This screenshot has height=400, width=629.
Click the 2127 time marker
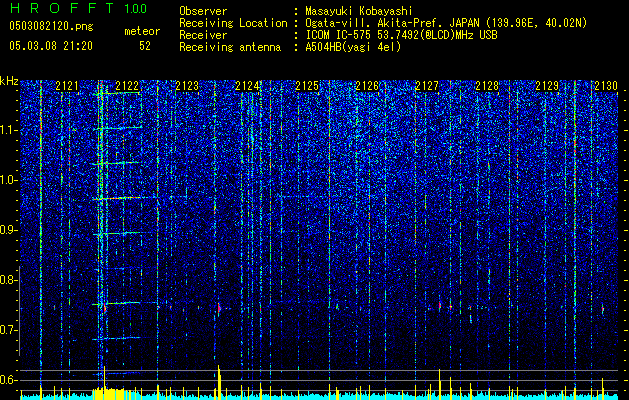click(x=427, y=86)
